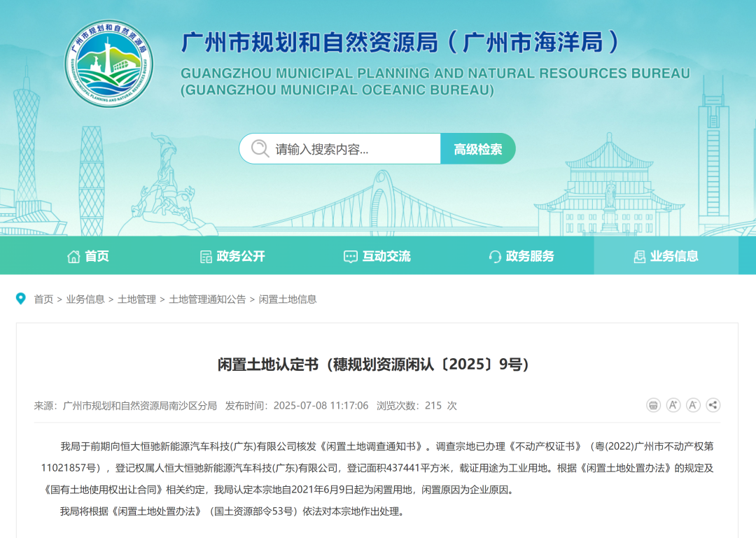Open the 业务信息 nav item
The height and width of the screenshot is (538, 756).
tap(666, 255)
